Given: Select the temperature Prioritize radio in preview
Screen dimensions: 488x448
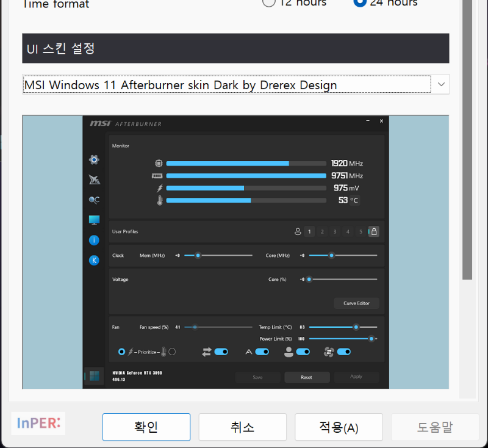Looking at the screenshot, I should (172, 352).
